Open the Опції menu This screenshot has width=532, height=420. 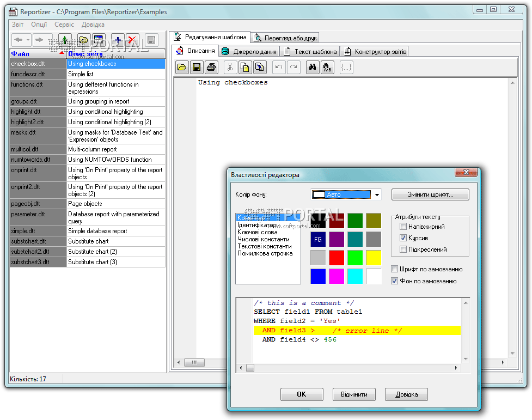[39, 25]
